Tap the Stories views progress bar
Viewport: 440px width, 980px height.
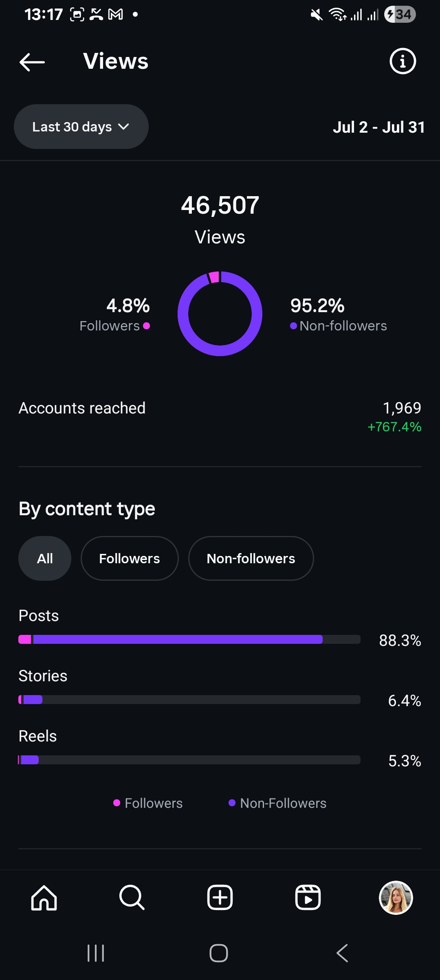coord(189,700)
